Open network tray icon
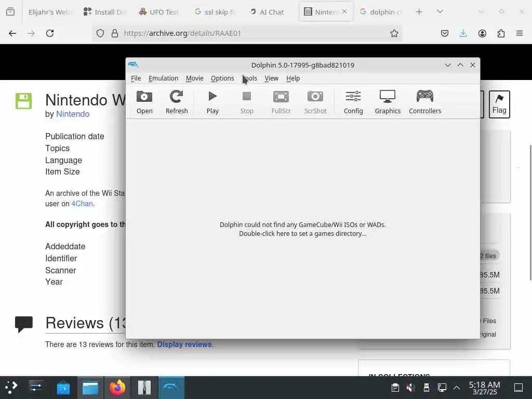 [442, 388]
